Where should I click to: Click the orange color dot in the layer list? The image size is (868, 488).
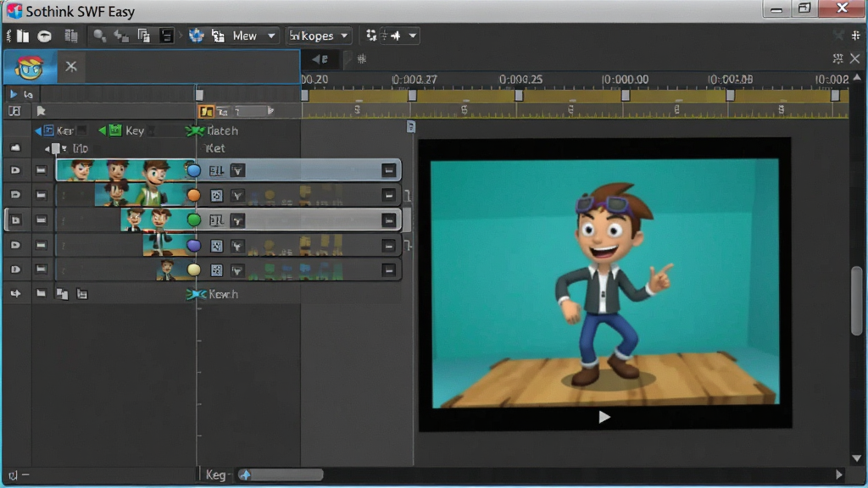tap(193, 195)
